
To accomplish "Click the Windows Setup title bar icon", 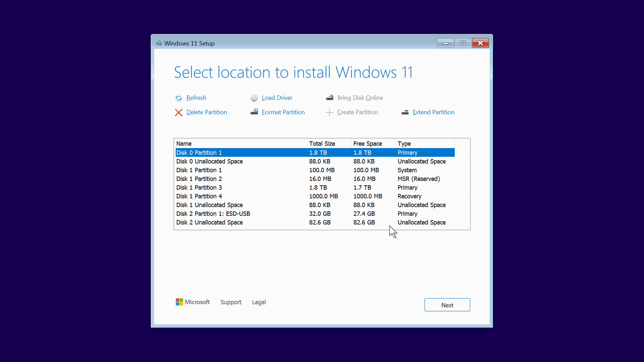I will [x=159, y=43].
